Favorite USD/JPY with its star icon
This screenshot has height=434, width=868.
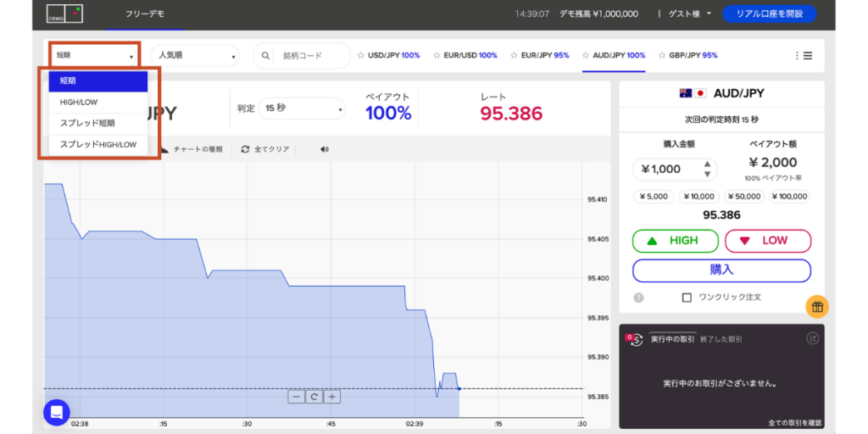[x=360, y=56]
